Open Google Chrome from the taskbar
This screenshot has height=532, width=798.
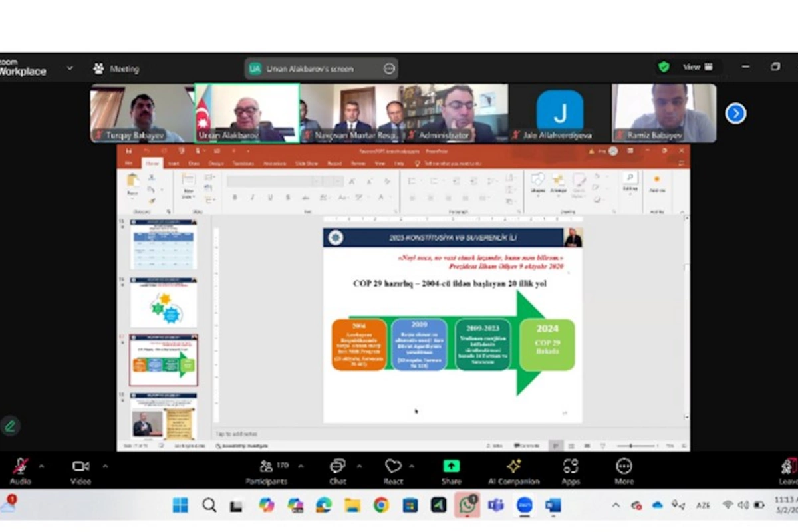coord(381,505)
